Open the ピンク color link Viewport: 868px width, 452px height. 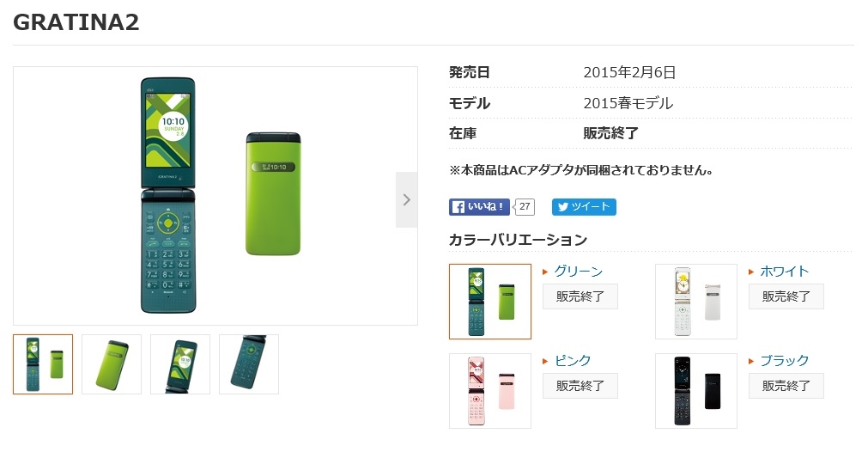click(x=573, y=361)
